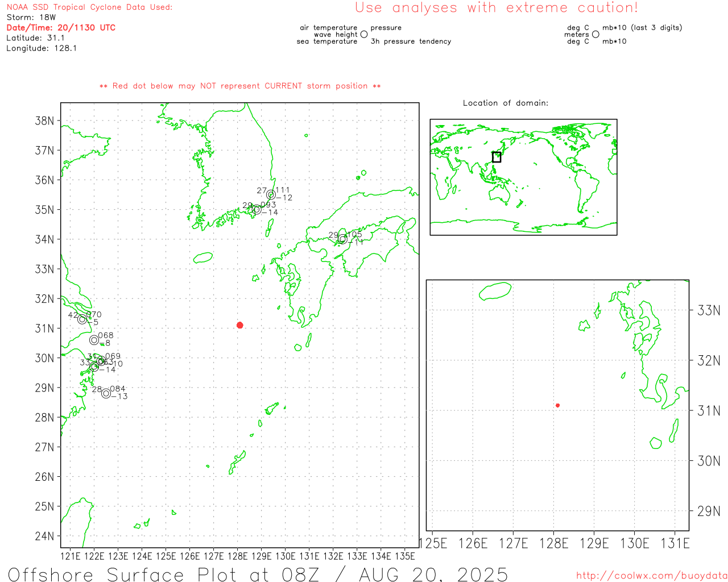Click the 'sea temperature' legend label
This screenshot has height=582, width=728.
[327, 41]
